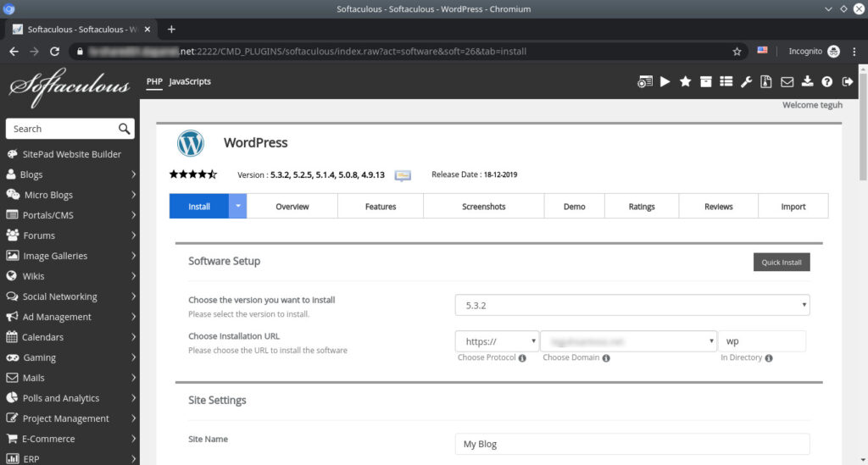Reload the page in Chromium
The height and width of the screenshot is (465, 868).
(x=54, y=52)
